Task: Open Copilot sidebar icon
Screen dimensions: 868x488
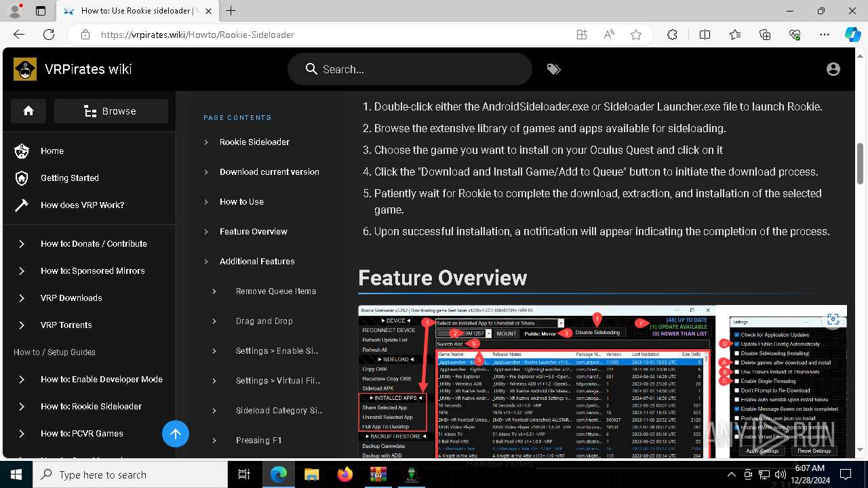Action: pos(852,35)
